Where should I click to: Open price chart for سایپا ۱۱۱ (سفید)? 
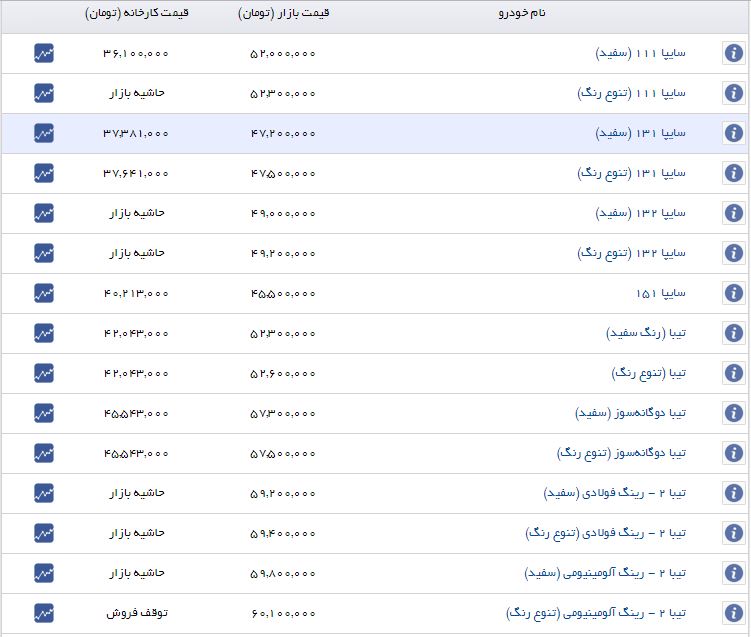(43, 53)
